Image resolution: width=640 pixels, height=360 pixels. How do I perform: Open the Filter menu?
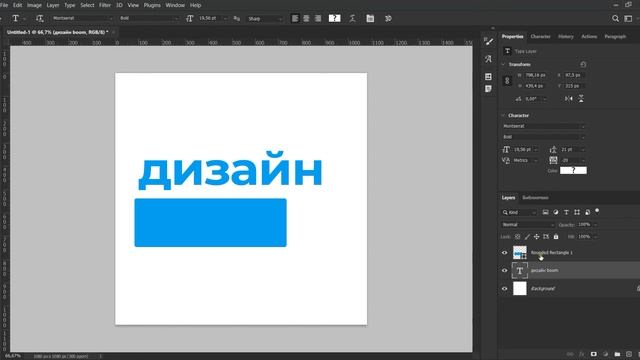click(x=105, y=5)
